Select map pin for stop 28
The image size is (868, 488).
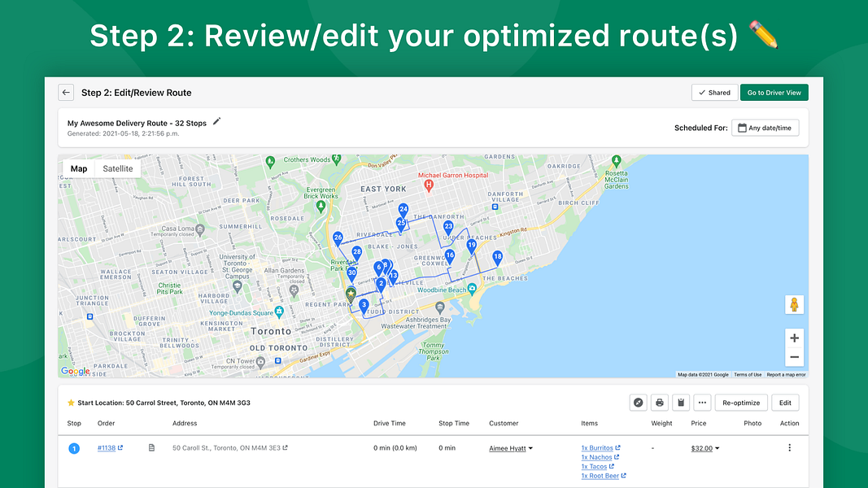tap(357, 253)
